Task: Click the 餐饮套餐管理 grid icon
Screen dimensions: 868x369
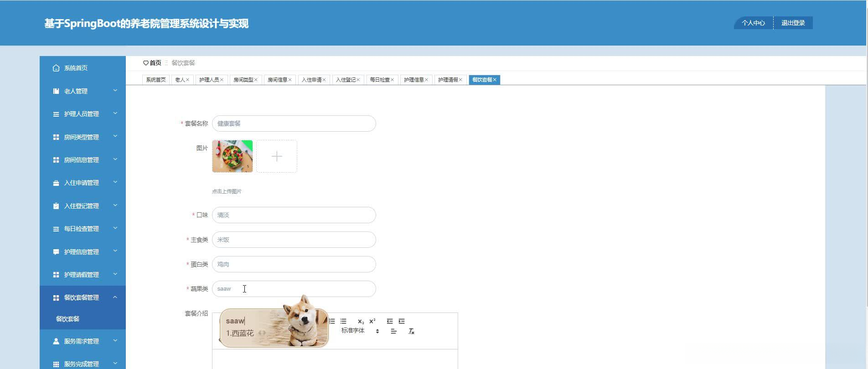Action: (x=56, y=297)
